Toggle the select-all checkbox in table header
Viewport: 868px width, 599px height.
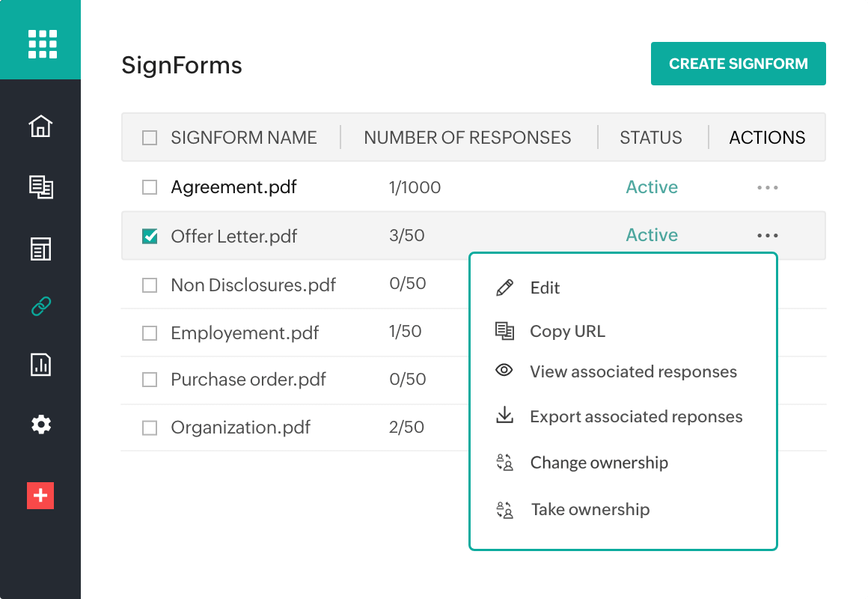tap(150, 138)
